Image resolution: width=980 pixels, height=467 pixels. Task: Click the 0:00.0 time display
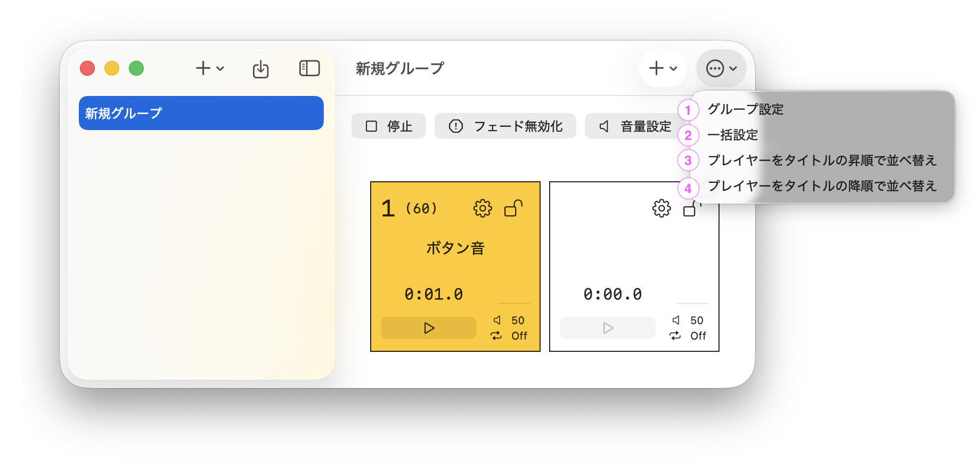coord(612,294)
